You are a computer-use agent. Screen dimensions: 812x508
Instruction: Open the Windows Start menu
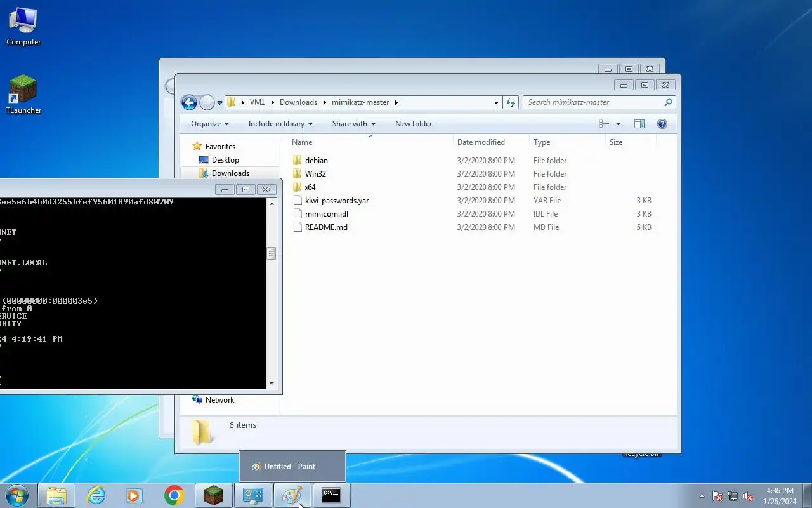17,495
